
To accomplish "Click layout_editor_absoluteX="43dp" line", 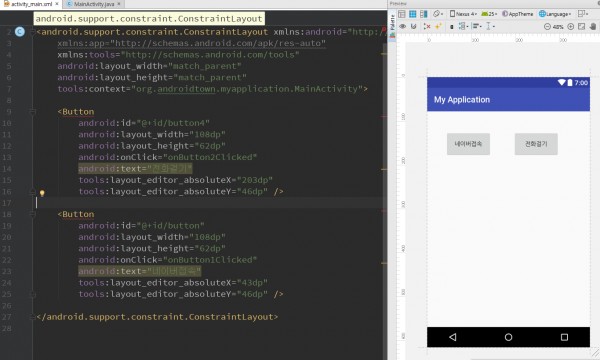I will (173, 283).
